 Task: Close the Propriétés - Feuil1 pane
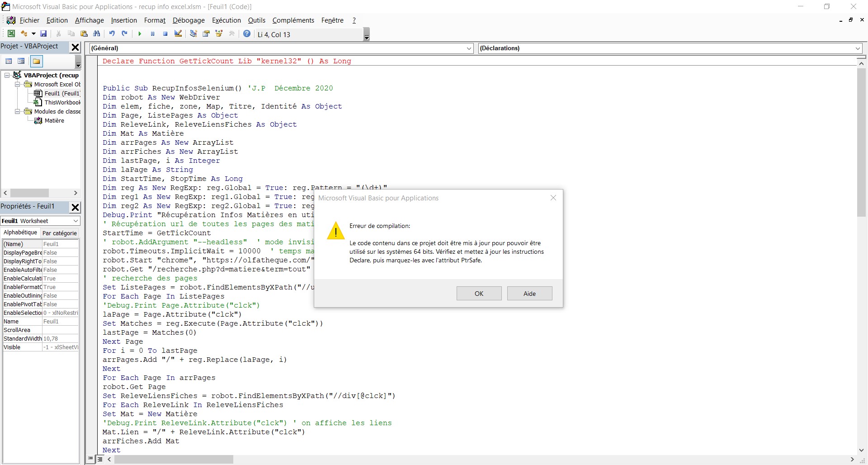75,207
